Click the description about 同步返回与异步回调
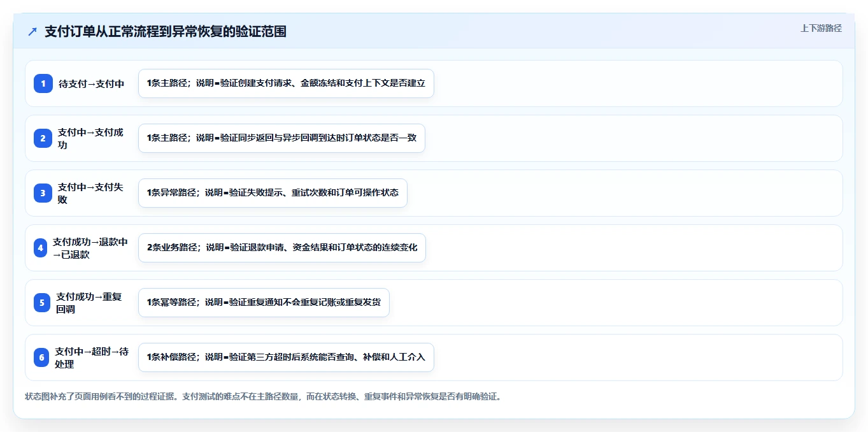The height and width of the screenshot is (432, 868). 281,138
